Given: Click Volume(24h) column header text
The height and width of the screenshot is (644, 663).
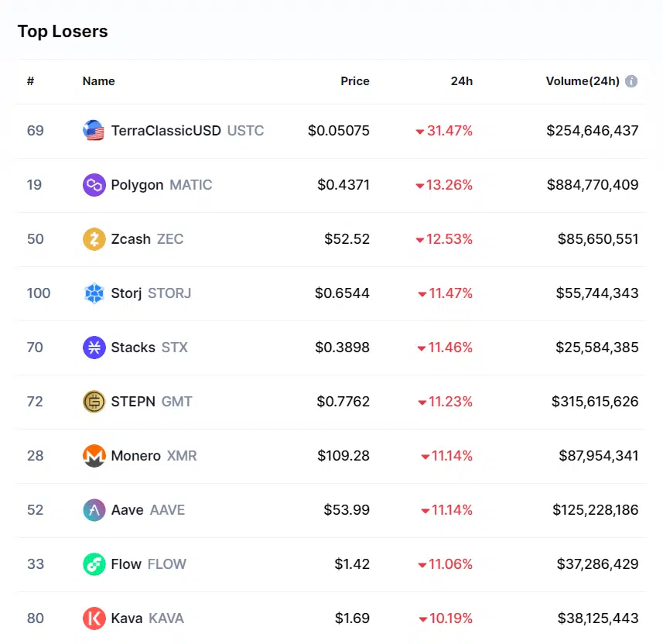Looking at the screenshot, I should pos(583,81).
